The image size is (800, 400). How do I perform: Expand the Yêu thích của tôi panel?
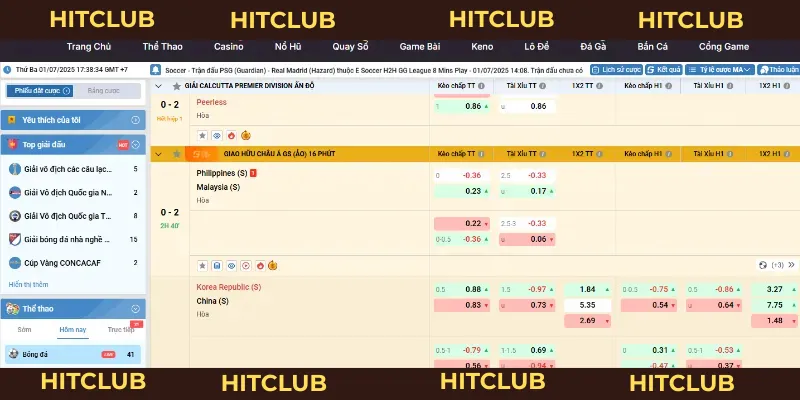(135, 120)
